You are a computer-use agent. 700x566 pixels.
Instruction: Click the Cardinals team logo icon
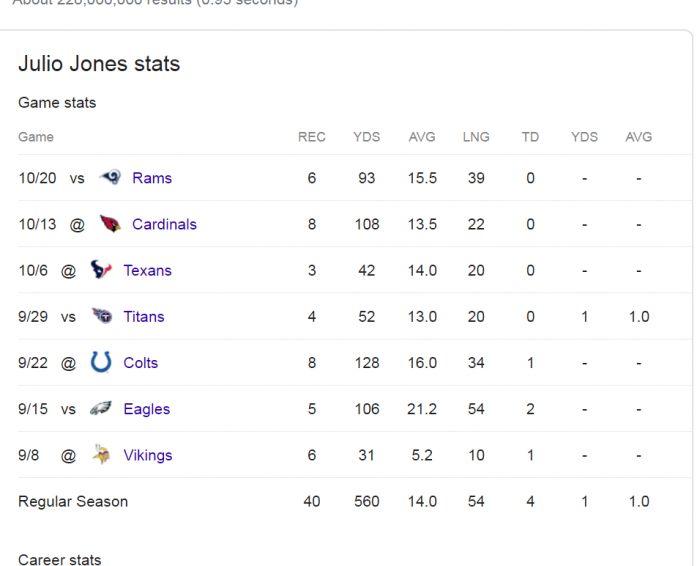click(x=110, y=224)
